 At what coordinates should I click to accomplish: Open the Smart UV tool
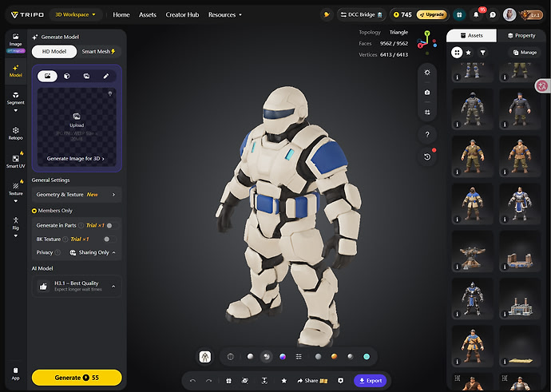click(x=15, y=161)
